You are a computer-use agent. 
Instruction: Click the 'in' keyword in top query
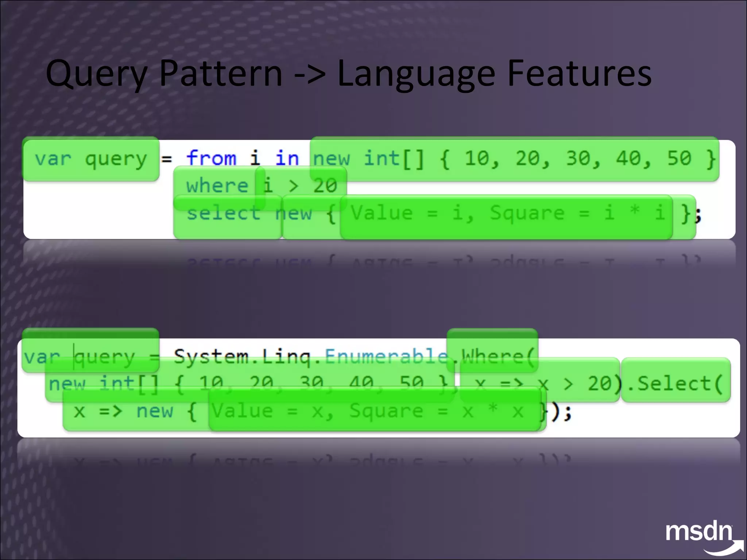[287, 158]
